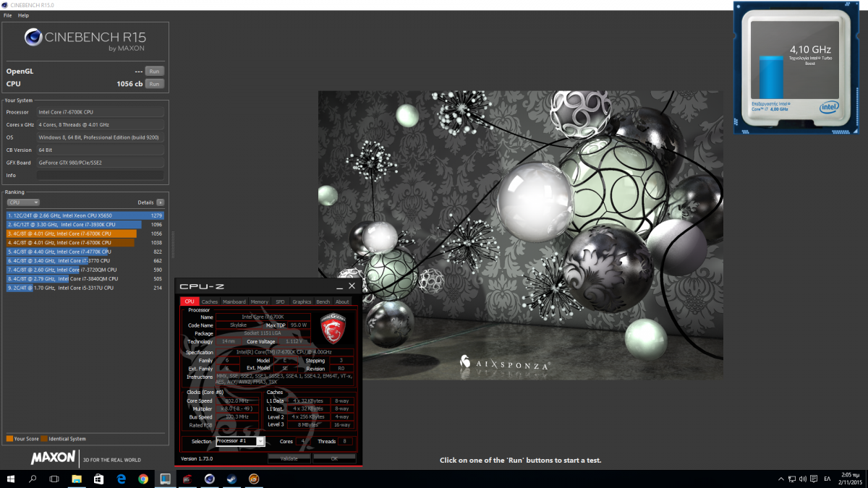
Task: Open Steam from the taskbar
Action: [231, 479]
